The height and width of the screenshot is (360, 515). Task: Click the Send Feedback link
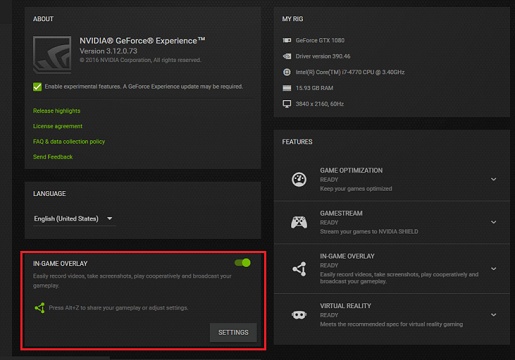53,157
